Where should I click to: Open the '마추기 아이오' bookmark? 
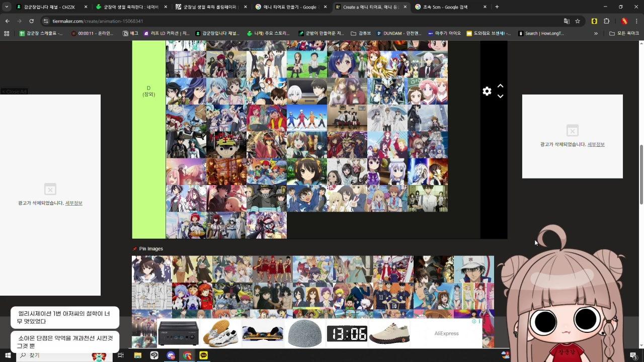[x=444, y=33]
